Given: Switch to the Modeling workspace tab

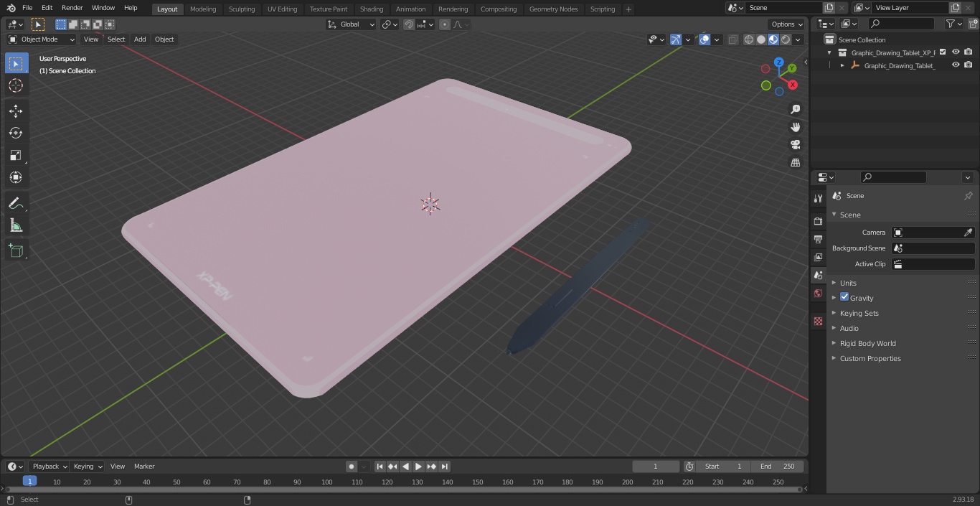Looking at the screenshot, I should coord(203,9).
